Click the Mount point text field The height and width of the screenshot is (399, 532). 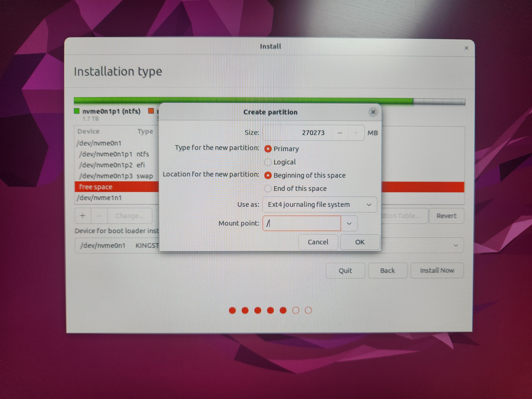tap(302, 223)
